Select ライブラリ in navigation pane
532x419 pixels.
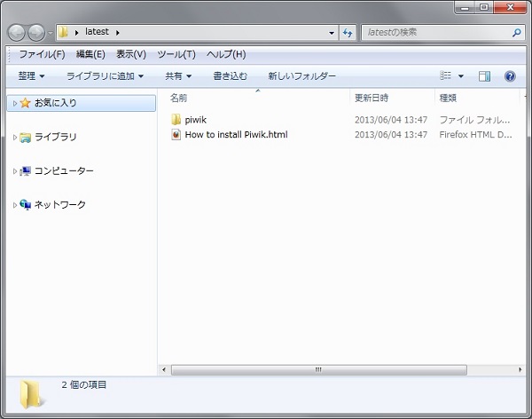click(x=56, y=137)
